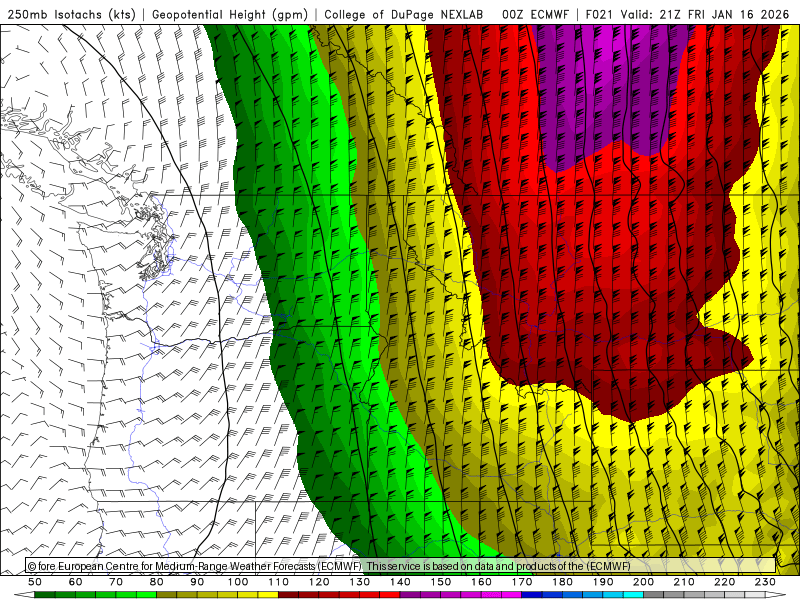Click the '200' value on the legend scale
800x600 pixels.
643,582
